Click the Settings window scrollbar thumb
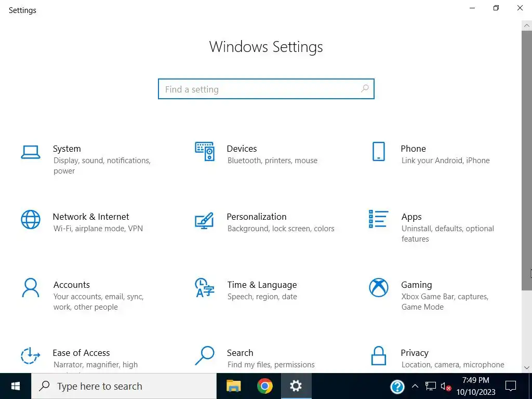The width and height of the screenshot is (532, 399). [x=527, y=161]
